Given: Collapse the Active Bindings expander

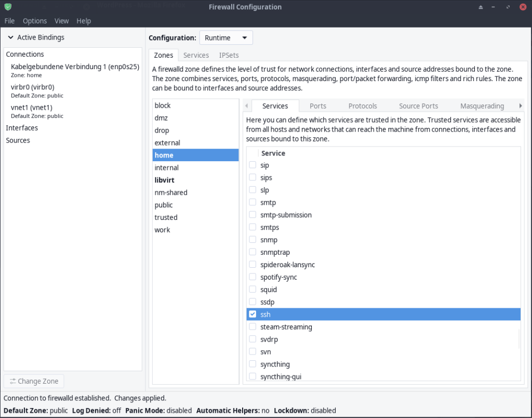Looking at the screenshot, I should (10, 37).
